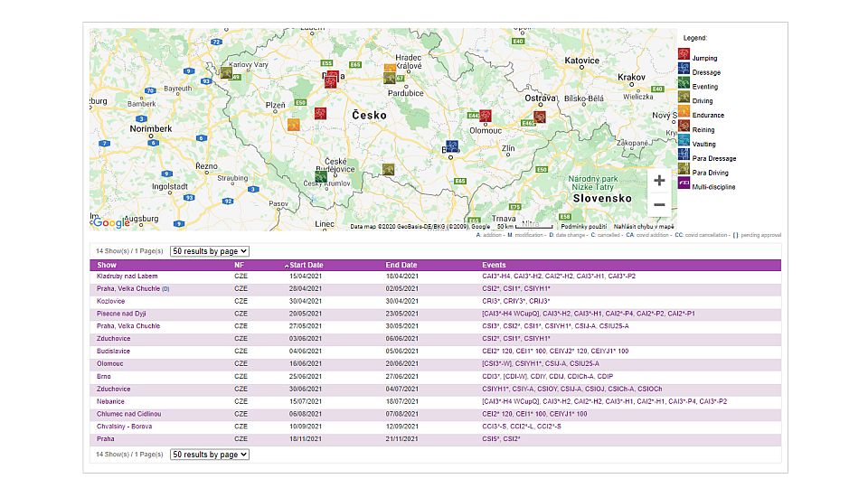Open the Pisecna nad Dyji show
868x488 pixels.
pos(121,314)
